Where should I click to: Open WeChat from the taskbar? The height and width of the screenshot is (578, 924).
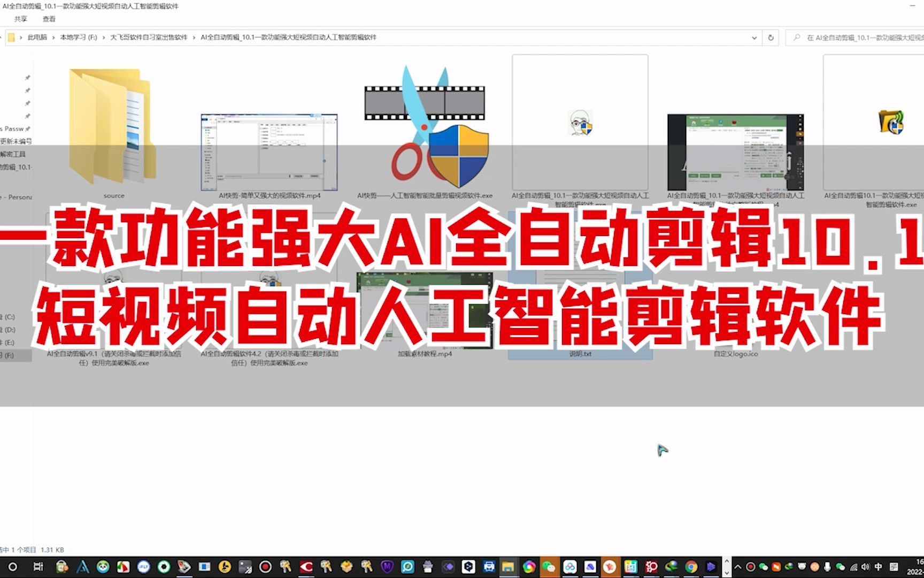coord(549,567)
